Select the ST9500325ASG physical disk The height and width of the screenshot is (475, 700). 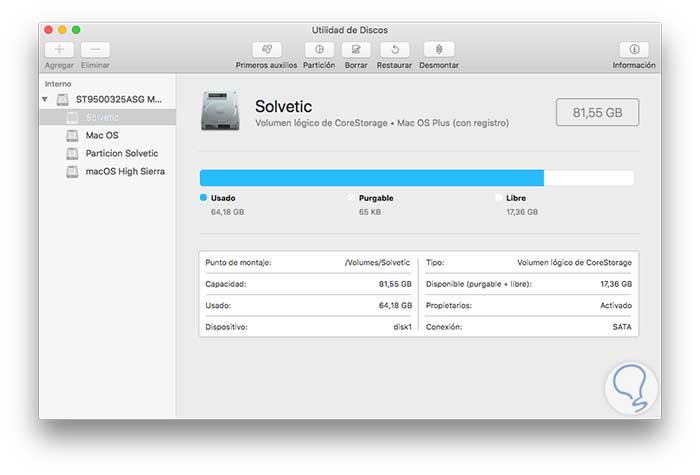coord(107,99)
